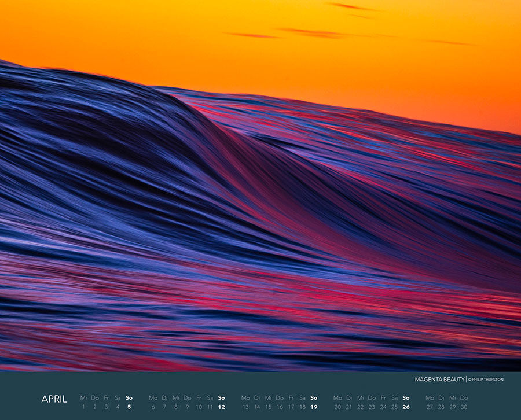The width and height of the screenshot is (521, 420).
Task: Select date 1 in the calendar strip
Action: [83, 407]
